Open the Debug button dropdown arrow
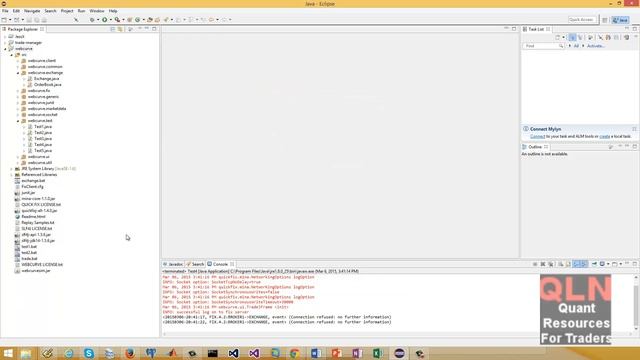The width and height of the screenshot is (640, 360). pyautogui.click(x=98, y=20)
